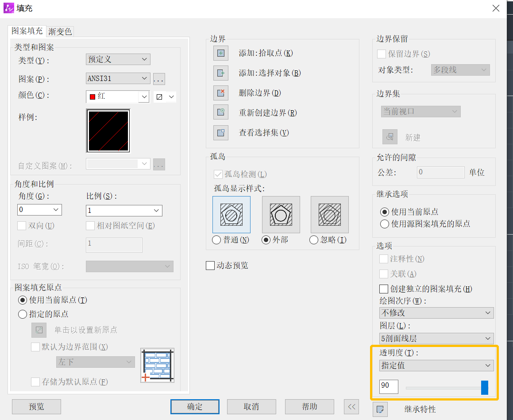Select the 普通 island style image
This screenshot has height=420, width=513.
[x=231, y=215]
